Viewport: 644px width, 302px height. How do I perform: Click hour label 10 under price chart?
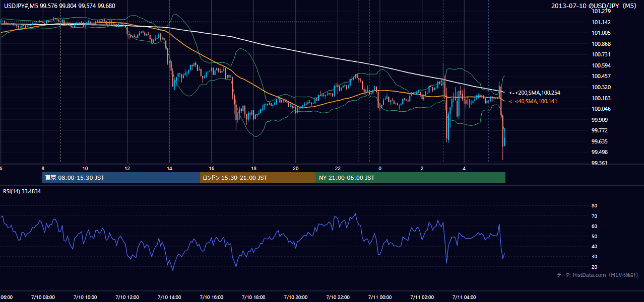click(x=85, y=168)
